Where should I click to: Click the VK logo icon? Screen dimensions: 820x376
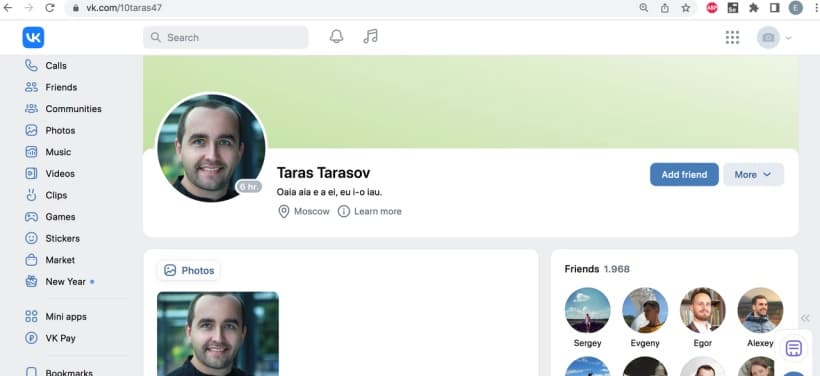pyautogui.click(x=33, y=38)
